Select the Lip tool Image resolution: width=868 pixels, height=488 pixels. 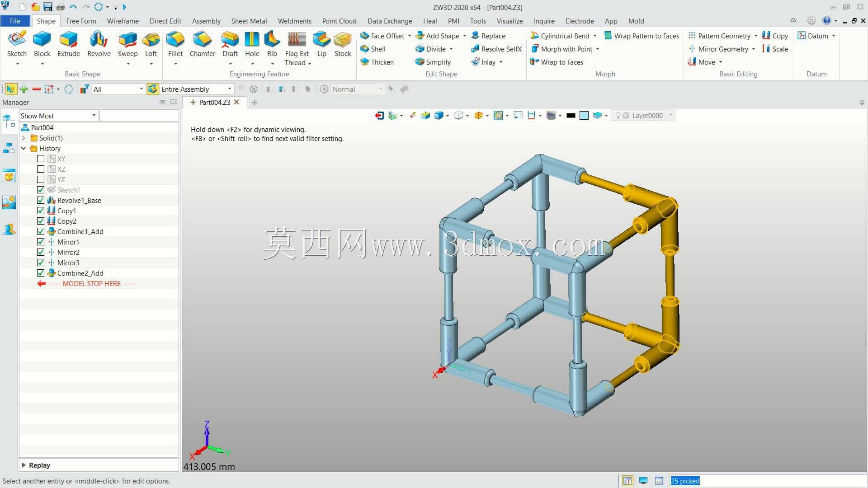pyautogui.click(x=321, y=44)
